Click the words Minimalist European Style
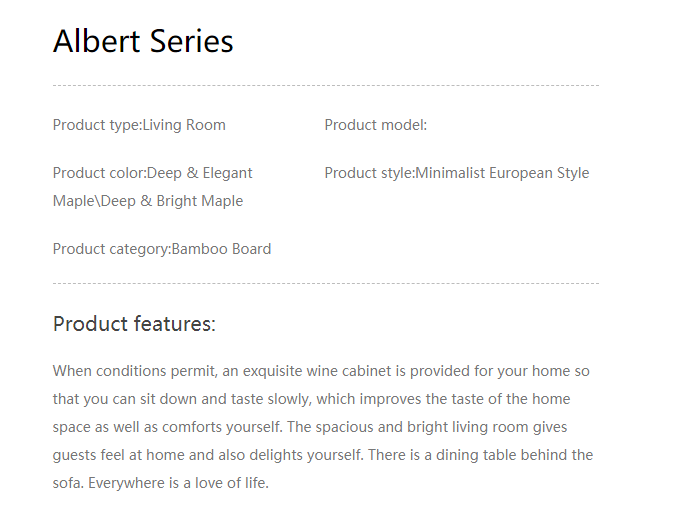Image resolution: width=700 pixels, height=509 pixels. click(502, 173)
